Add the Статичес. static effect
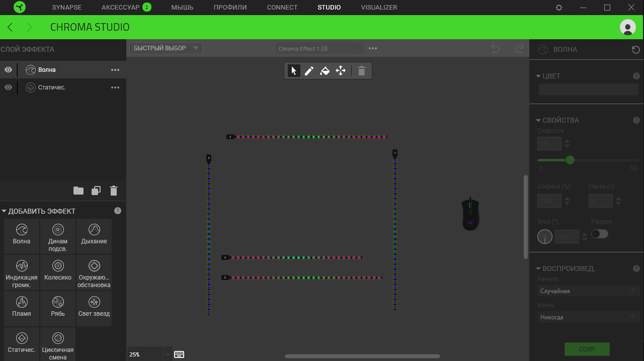Image resolution: width=644 pixels, height=361 pixels. (22, 344)
